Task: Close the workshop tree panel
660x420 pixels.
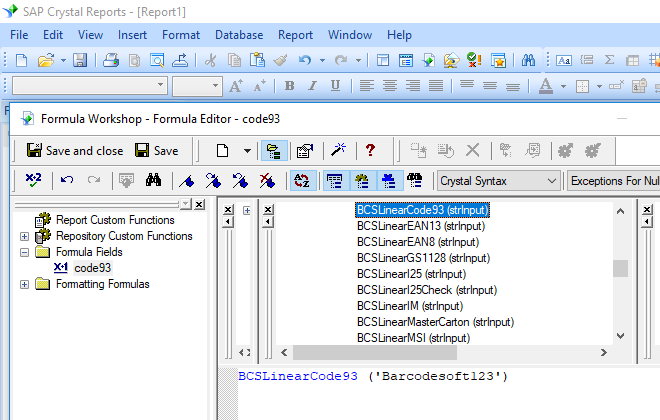Action: coord(200,205)
